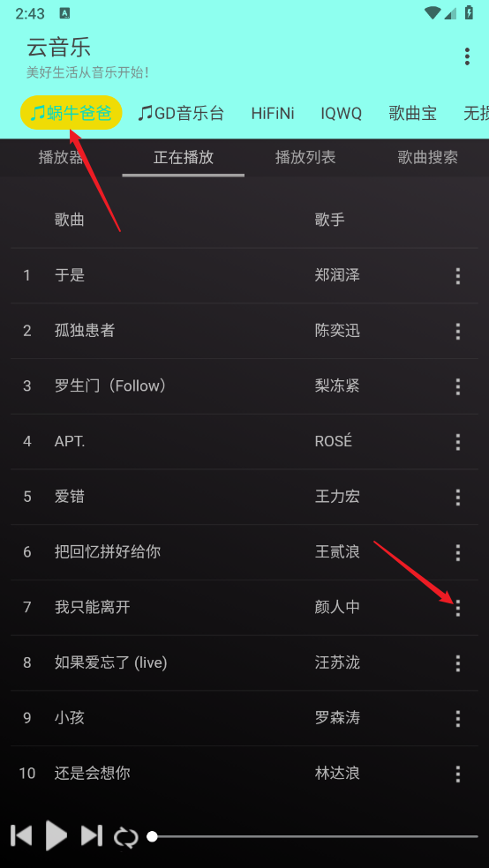Tap the previous track button
The height and width of the screenshot is (868, 489).
tap(21, 835)
